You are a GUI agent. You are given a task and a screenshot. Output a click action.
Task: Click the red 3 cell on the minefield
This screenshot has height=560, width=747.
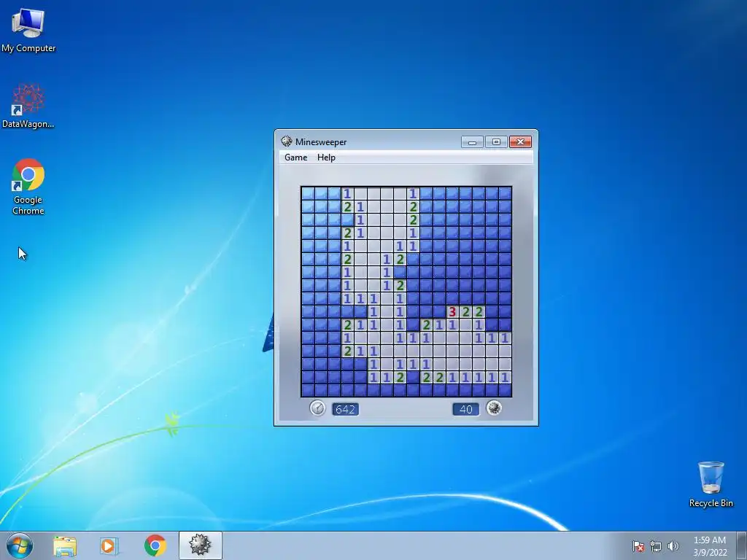[x=452, y=312]
